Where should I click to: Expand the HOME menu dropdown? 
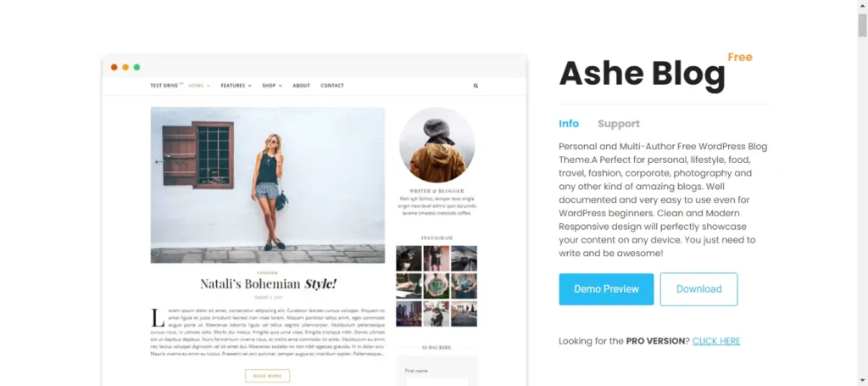click(x=199, y=86)
